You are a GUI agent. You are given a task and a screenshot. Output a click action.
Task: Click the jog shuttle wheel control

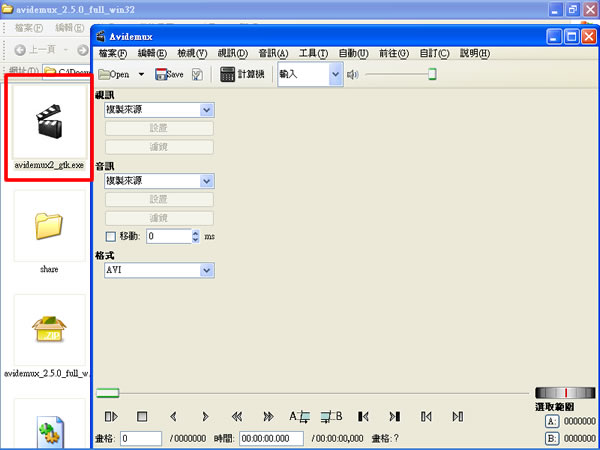565,393
